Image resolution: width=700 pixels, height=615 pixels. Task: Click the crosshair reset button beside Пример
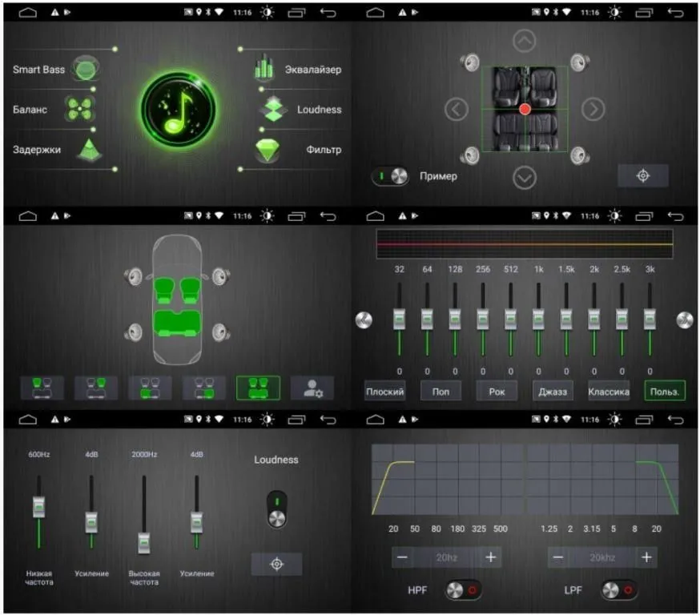[642, 175]
